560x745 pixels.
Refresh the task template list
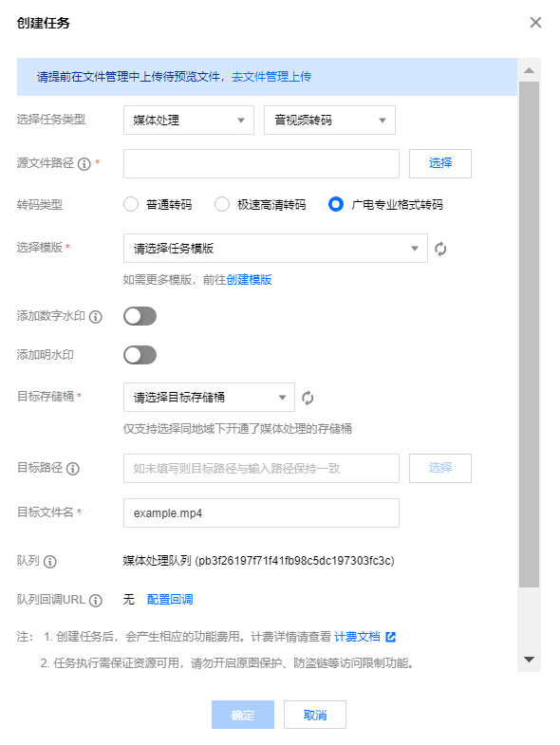[x=440, y=249]
